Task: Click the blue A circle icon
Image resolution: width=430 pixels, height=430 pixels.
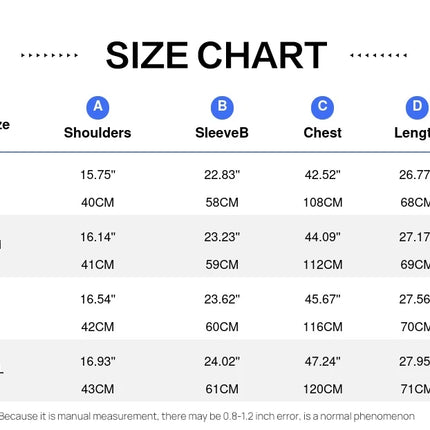Action: coord(98,108)
